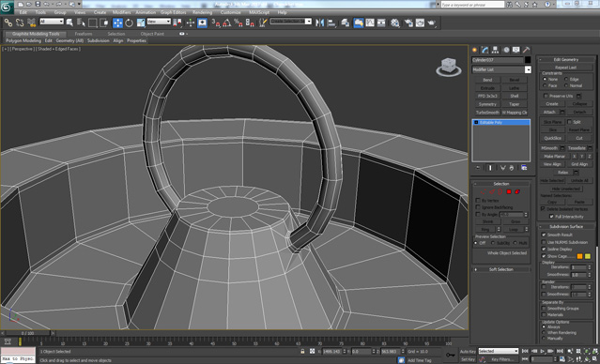Image resolution: width=600 pixels, height=364 pixels.
Task: Activate the Select and Rotate tool
Action: click(x=130, y=23)
